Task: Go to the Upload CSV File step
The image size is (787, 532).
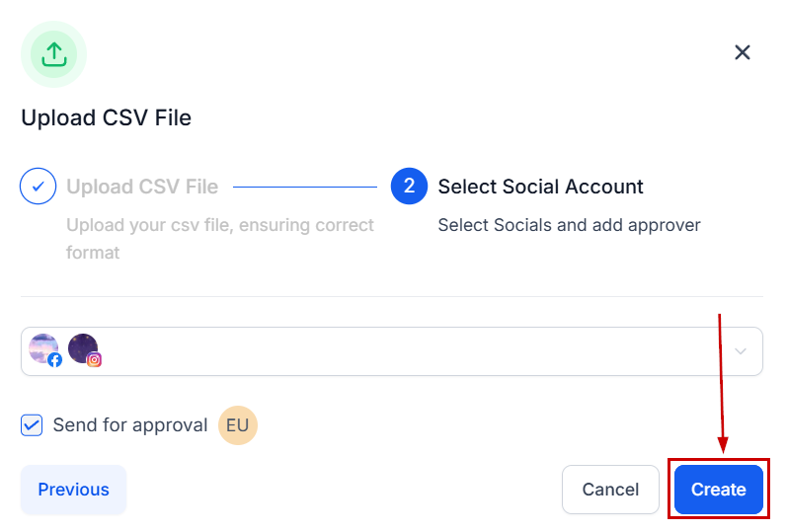Action: (142, 187)
